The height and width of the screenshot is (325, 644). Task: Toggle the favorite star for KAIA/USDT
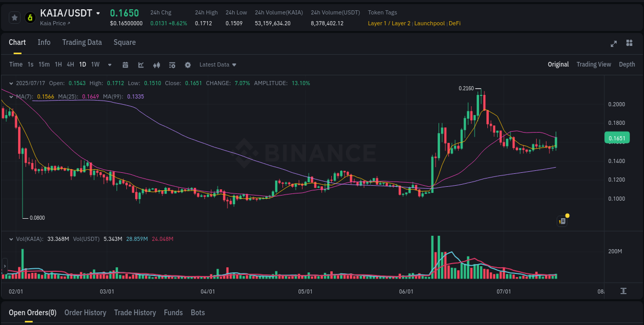pyautogui.click(x=14, y=17)
